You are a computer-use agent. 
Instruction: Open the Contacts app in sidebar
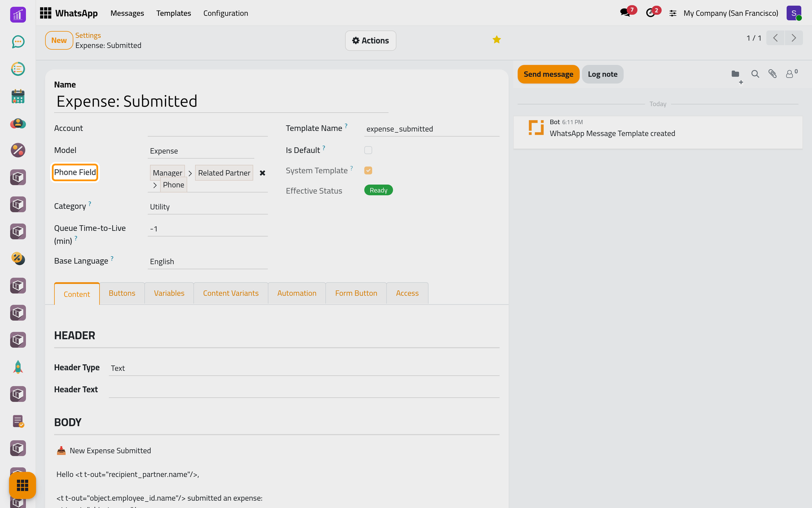tap(18, 123)
